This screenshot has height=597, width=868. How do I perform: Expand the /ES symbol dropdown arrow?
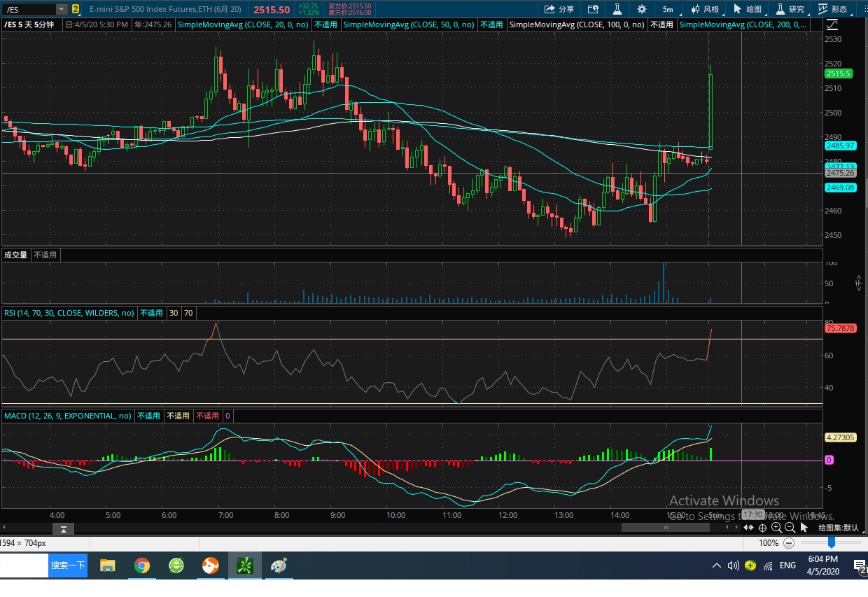click(x=61, y=9)
